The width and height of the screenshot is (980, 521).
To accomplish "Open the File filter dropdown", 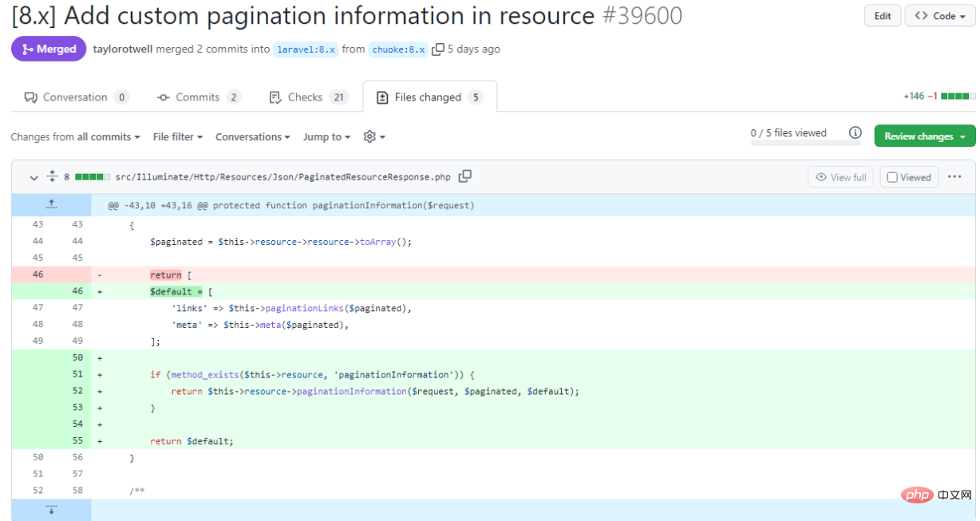I will tap(177, 137).
